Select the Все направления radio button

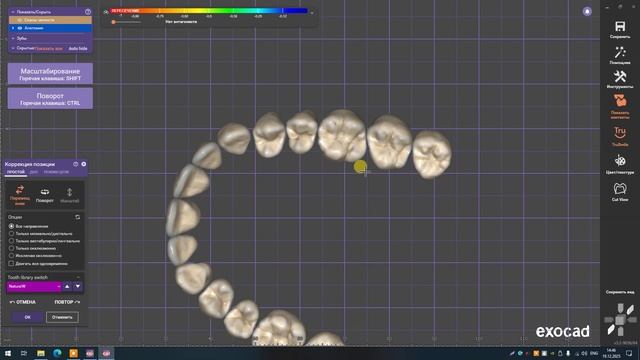tap(11, 226)
